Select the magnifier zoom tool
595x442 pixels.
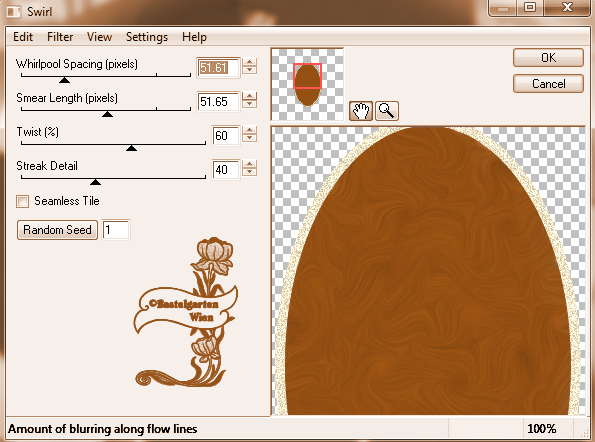387,111
